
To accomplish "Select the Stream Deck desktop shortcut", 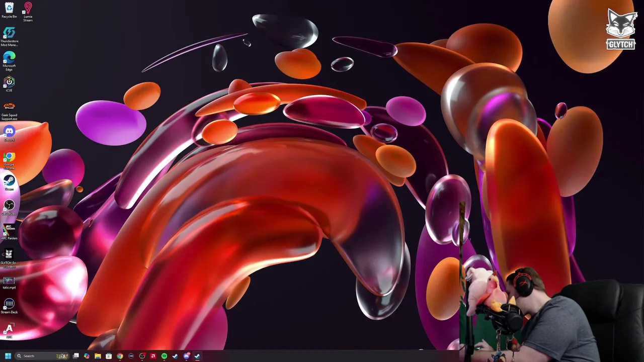I will point(9,306).
